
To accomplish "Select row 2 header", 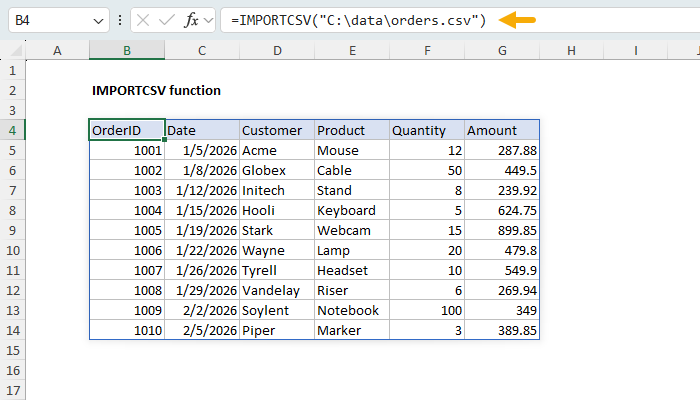I will coord(12,91).
